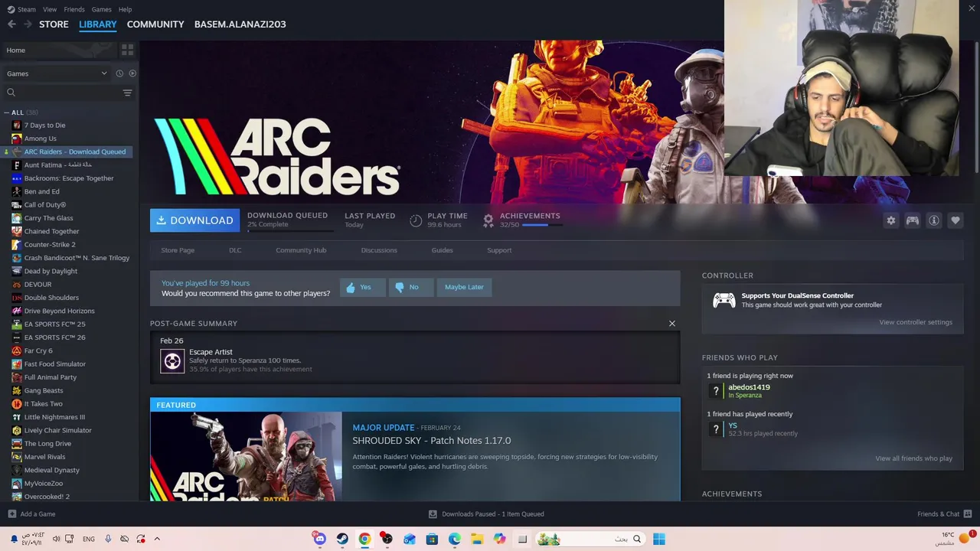Go forward with the right arrow
This screenshot has height=551, width=980.
click(x=28, y=24)
